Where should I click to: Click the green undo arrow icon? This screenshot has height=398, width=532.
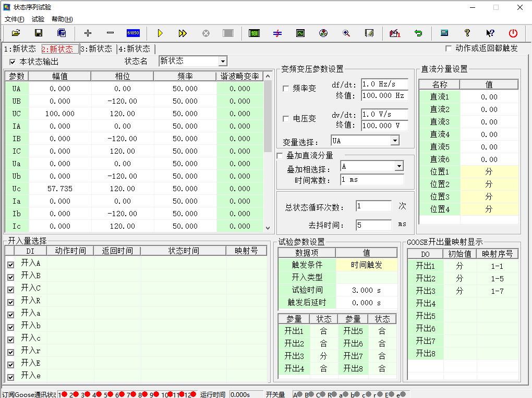tap(418, 33)
